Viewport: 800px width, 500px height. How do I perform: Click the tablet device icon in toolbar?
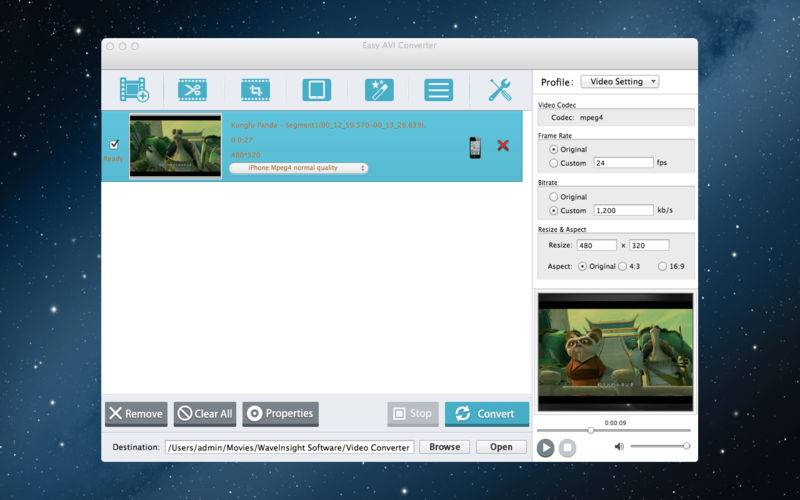317,90
